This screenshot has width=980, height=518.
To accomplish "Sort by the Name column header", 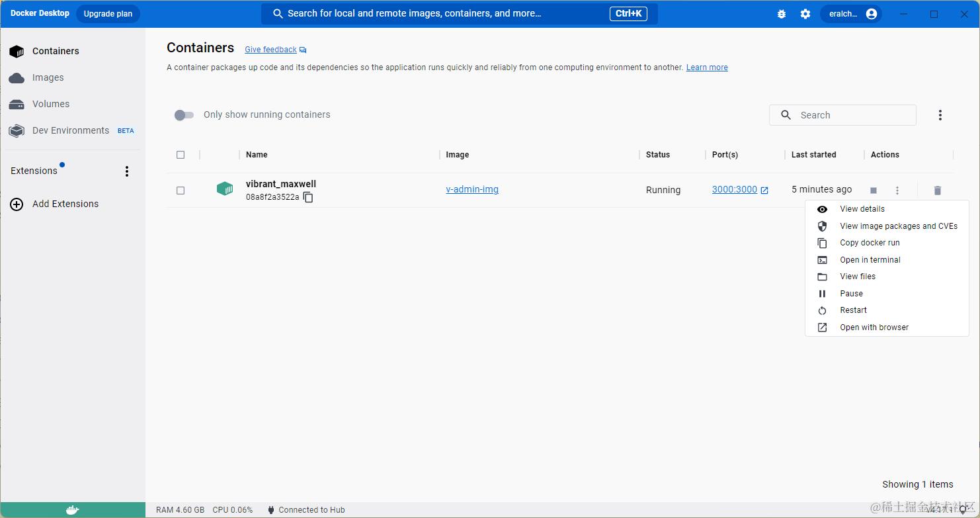I will (257, 155).
